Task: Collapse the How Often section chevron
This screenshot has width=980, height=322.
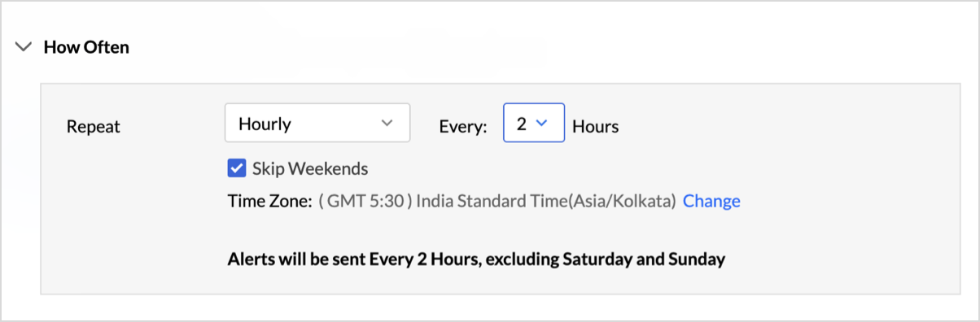Action: pos(23,47)
